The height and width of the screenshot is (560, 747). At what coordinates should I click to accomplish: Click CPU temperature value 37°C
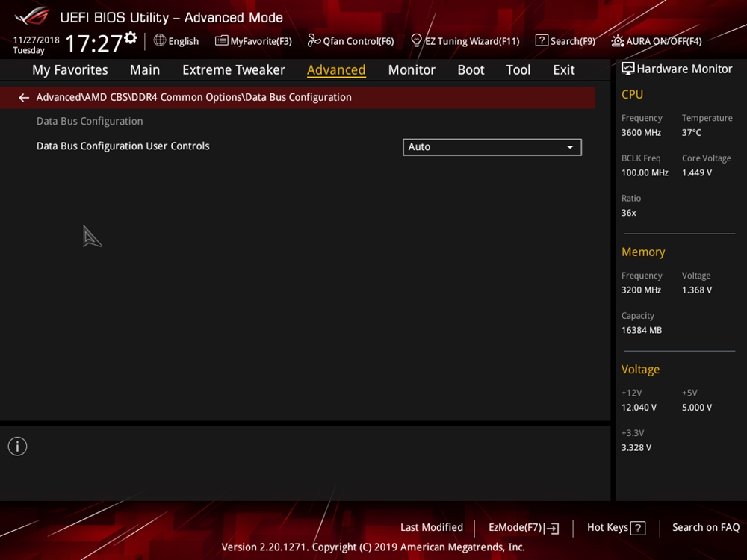click(x=691, y=132)
